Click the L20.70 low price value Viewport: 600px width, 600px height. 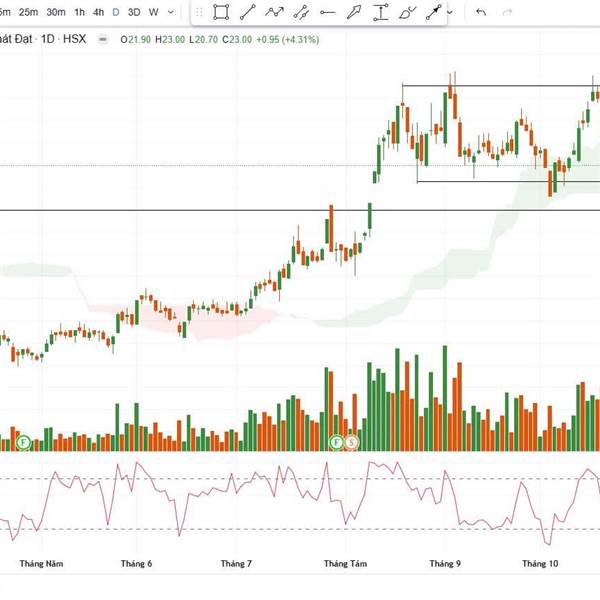click(x=204, y=39)
